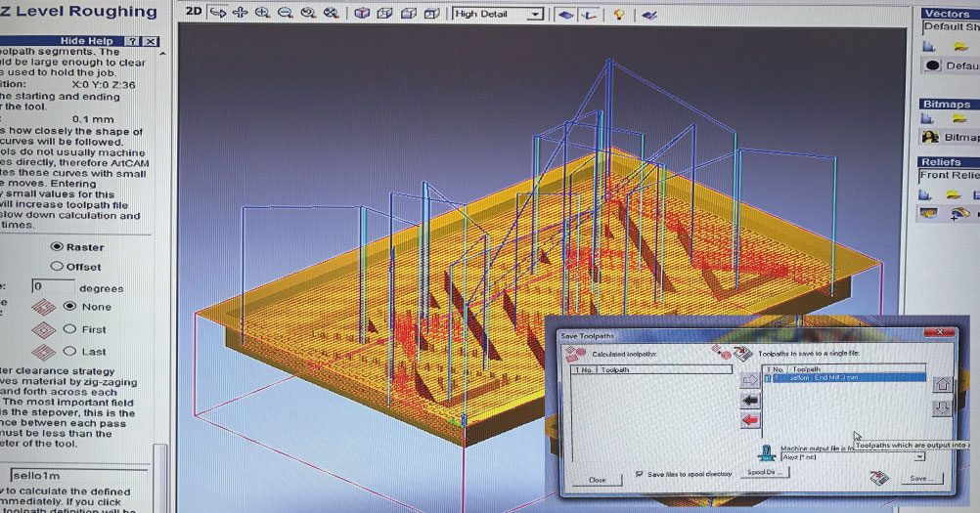
Task: Click the black Default vector layer color
Action: (932, 65)
